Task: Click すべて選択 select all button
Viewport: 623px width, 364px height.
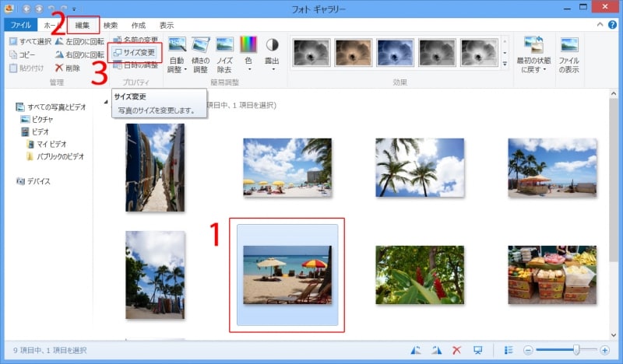Action: [x=30, y=40]
